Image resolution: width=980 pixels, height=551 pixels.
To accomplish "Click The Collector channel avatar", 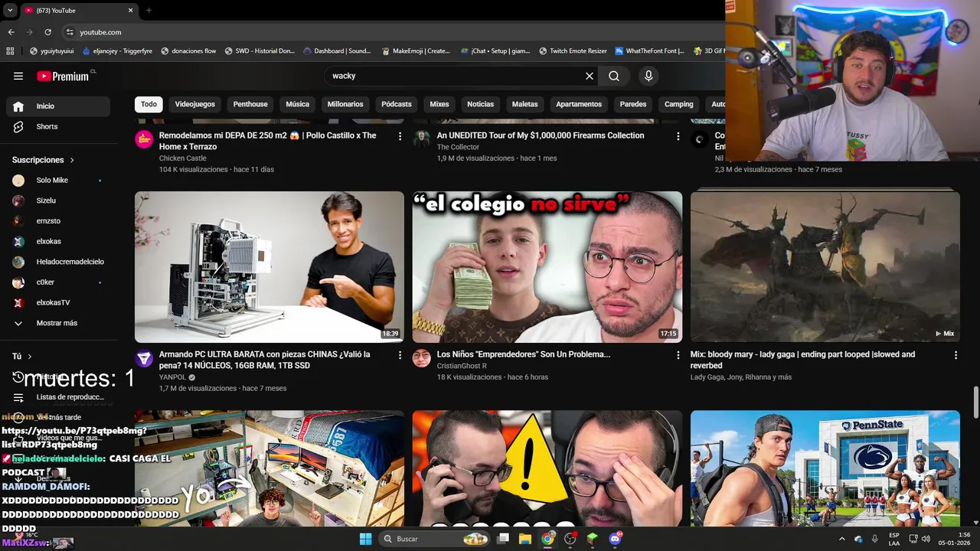I will tap(422, 139).
